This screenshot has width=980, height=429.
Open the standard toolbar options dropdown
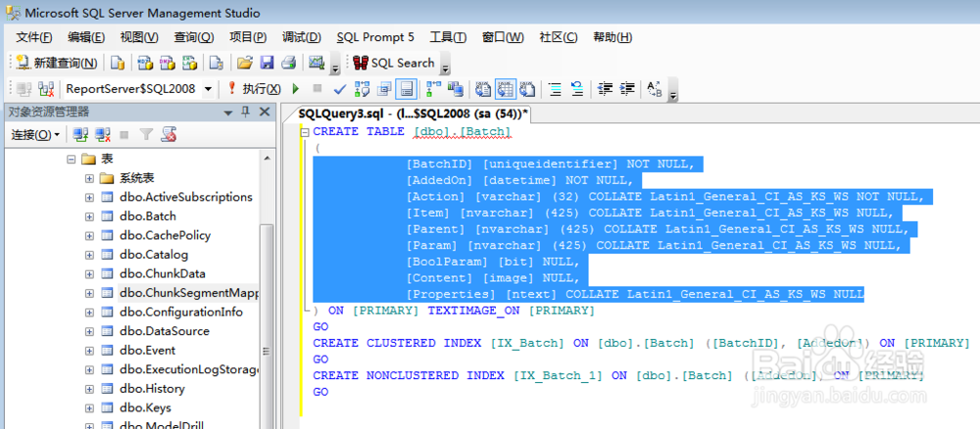(335, 65)
